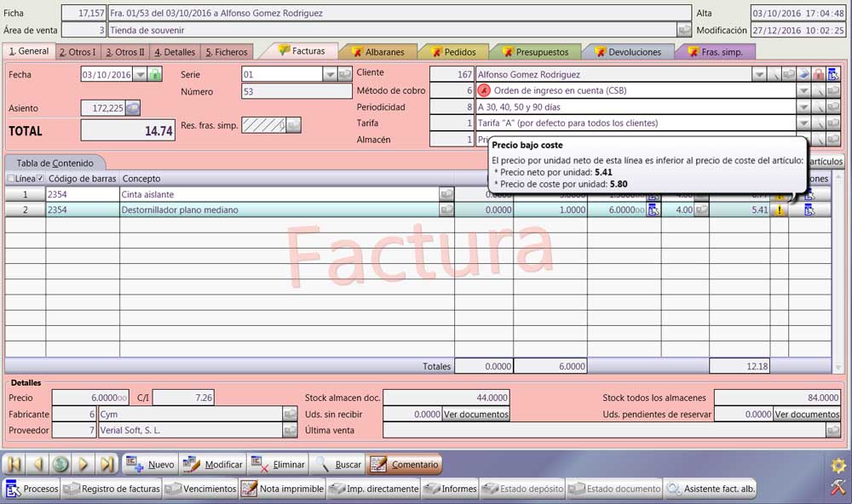The image size is (852, 504).
Task: Expand the Fecha date dropdown
Action: click(141, 75)
